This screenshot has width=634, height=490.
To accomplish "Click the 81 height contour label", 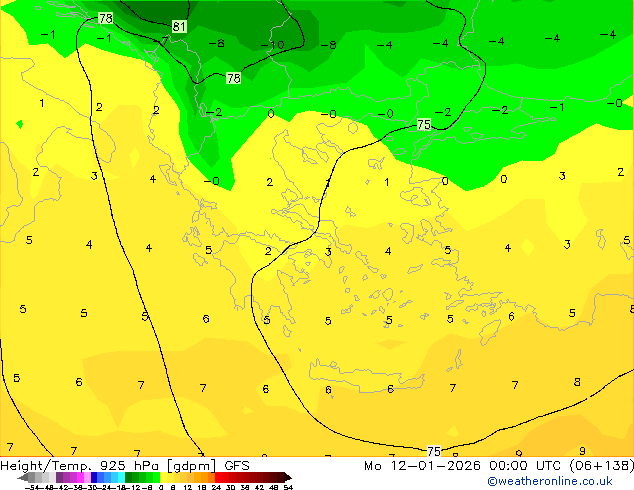I will pos(179,27).
